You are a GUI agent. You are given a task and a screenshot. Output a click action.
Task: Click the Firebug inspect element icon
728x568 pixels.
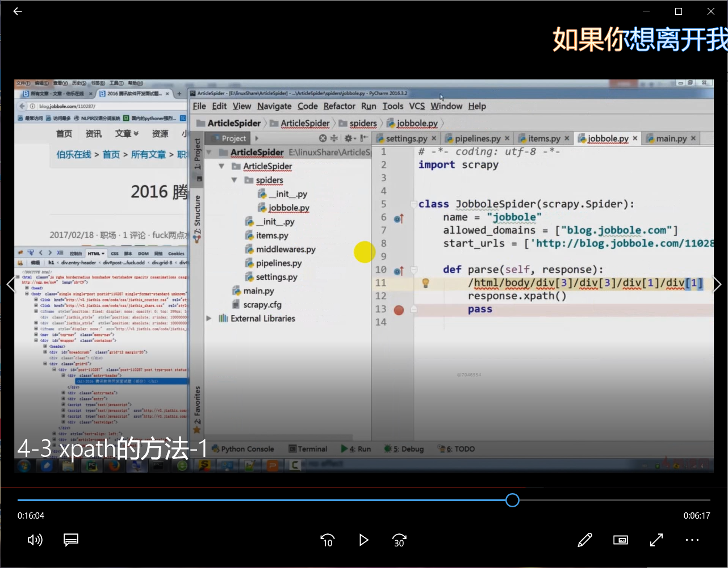(x=31, y=253)
